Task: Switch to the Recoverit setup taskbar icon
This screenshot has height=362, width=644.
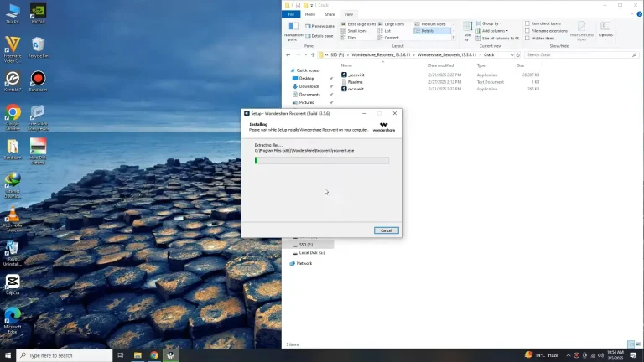Action: tap(171, 355)
